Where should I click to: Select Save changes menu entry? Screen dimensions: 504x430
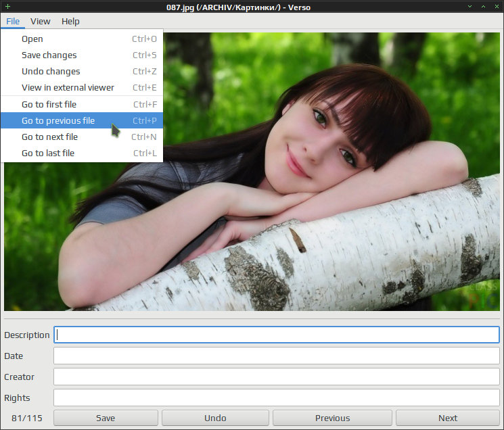click(x=82, y=55)
